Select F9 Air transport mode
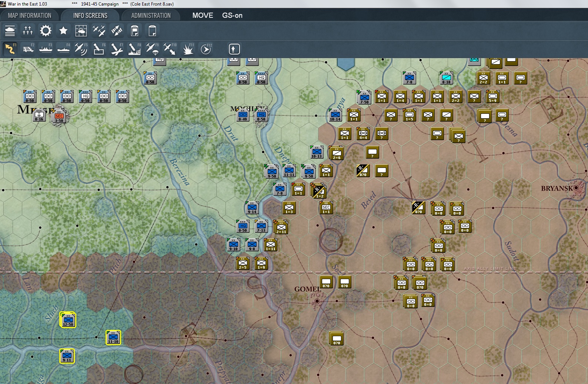588x384 pixels. [x=152, y=49]
